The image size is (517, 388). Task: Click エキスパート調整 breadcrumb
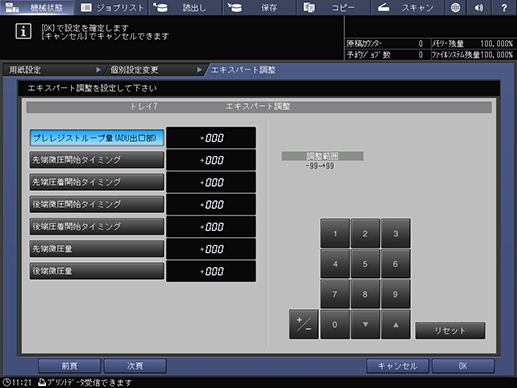[x=243, y=70]
